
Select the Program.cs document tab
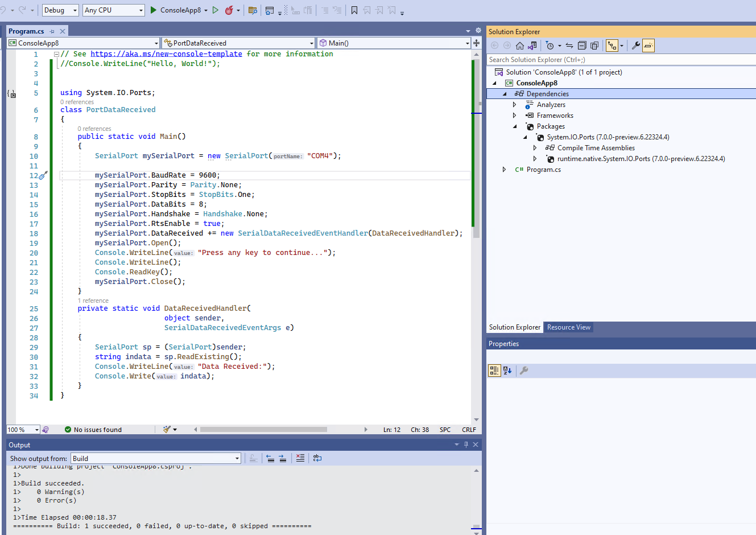[x=26, y=31]
